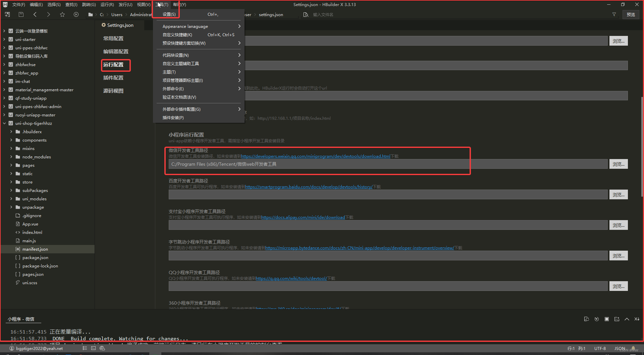The image size is (644, 355).
Task: Choose 插件安装(P) menu item
Action: 198,117
